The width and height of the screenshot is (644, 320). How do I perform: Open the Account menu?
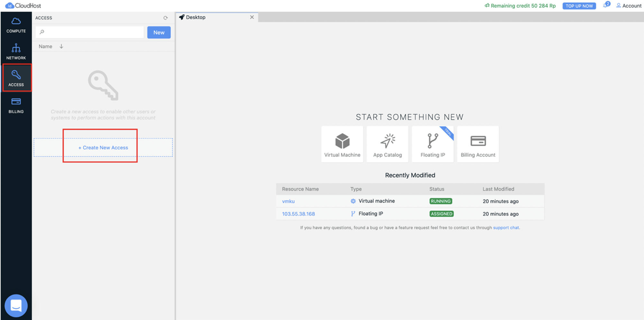(628, 5)
